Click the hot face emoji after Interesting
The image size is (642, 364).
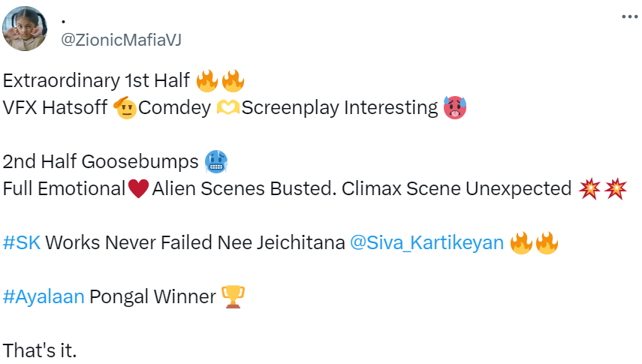(x=455, y=108)
